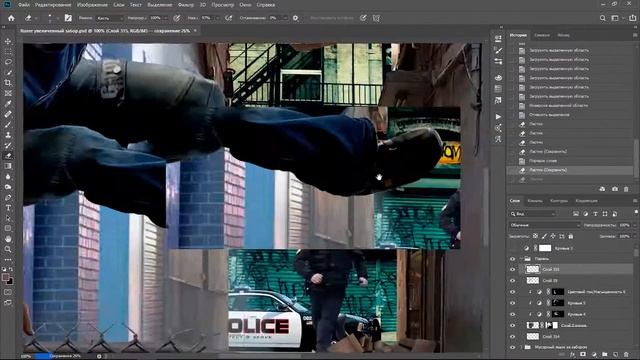Switch to the Контуры tab
Viewport: 640px width, 360px height.
(x=559, y=201)
